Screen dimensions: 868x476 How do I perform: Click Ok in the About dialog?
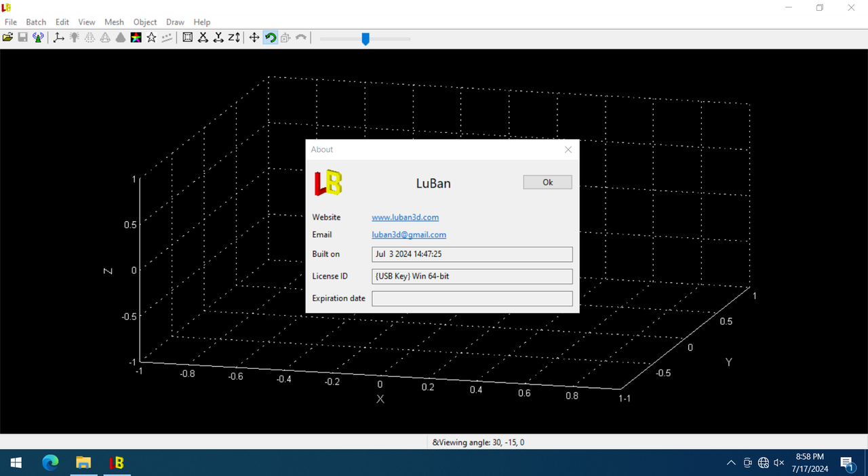548,182
